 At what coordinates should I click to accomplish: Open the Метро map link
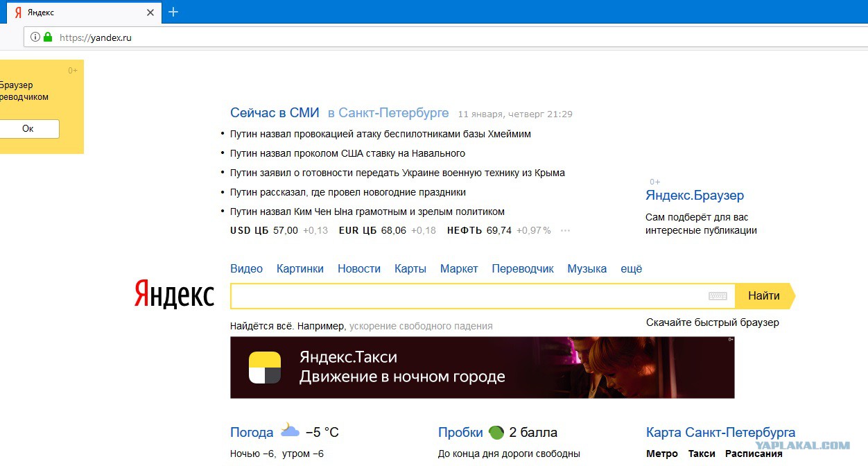click(x=662, y=454)
